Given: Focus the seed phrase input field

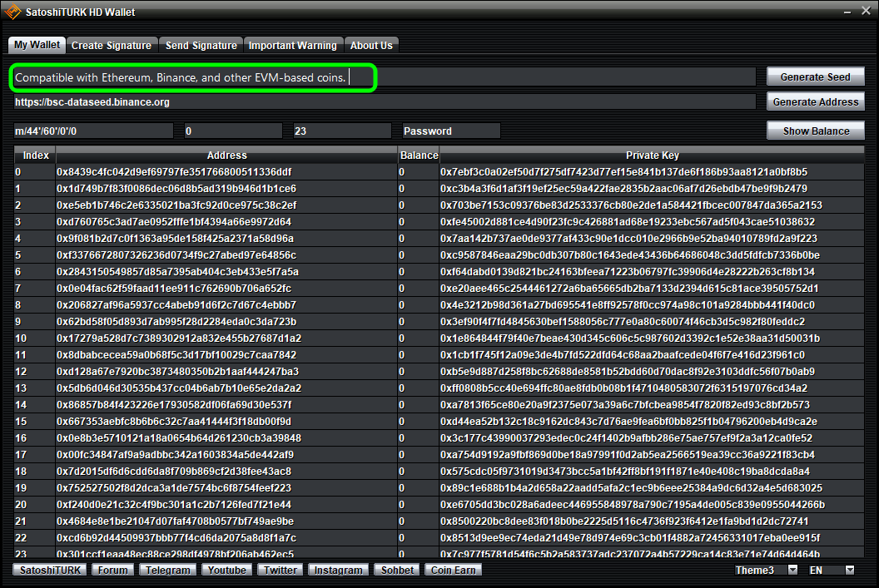Looking at the screenshot, I should coord(384,77).
